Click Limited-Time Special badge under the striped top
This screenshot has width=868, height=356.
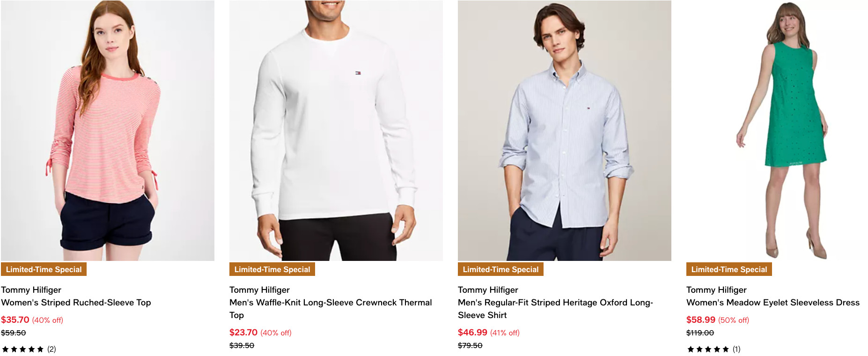[x=44, y=269]
